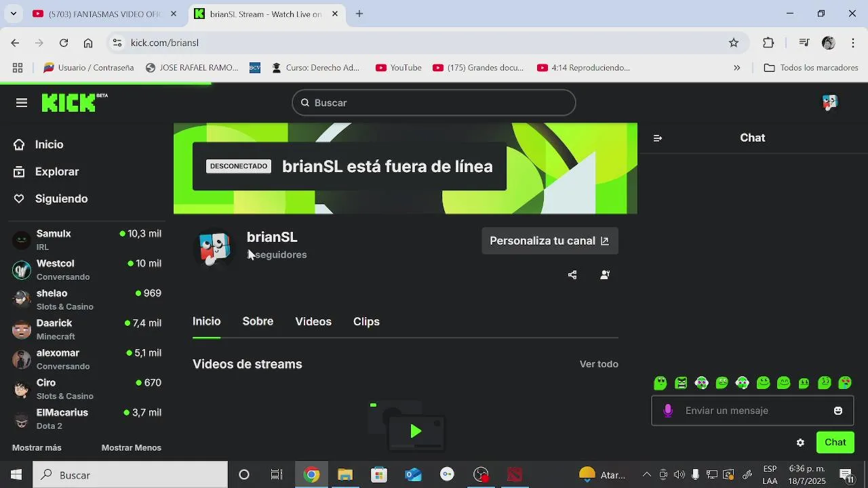Click the user icon next to share
The width and height of the screenshot is (868, 488).
pos(605,274)
